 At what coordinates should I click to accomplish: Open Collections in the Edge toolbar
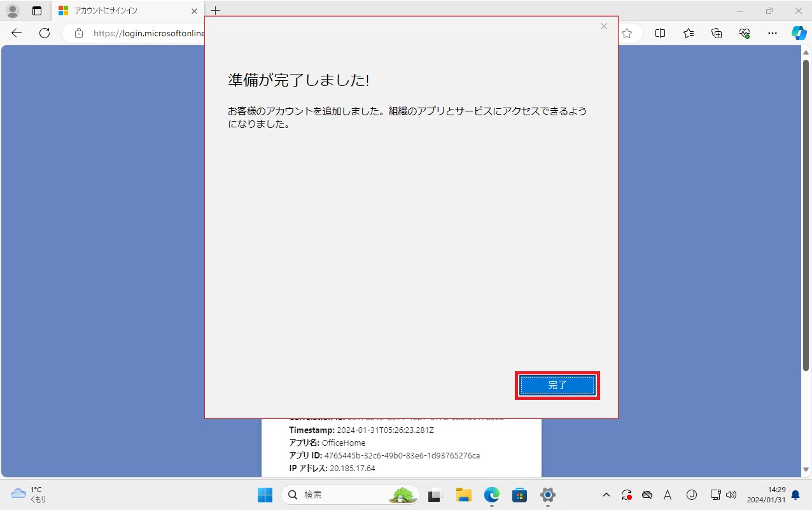point(716,33)
